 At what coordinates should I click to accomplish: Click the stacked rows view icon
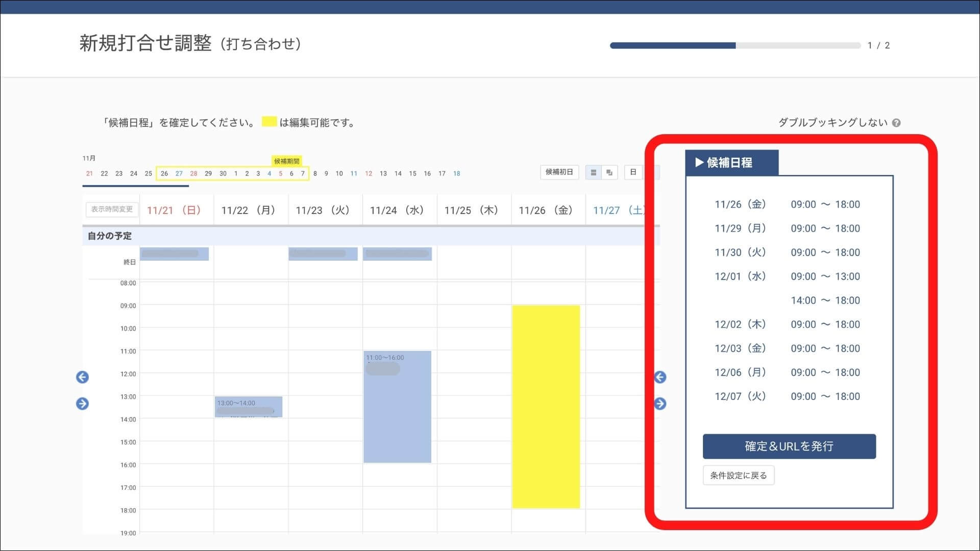click(593, 172)
